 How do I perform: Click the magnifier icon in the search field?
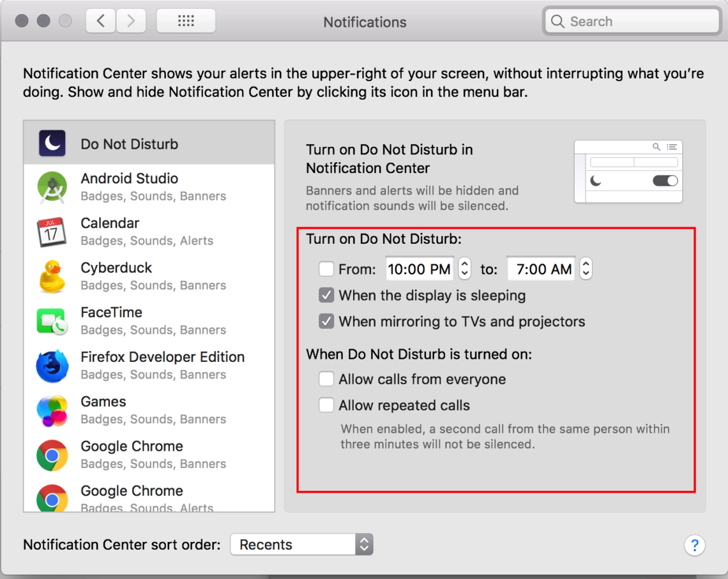(x=557, y=21)
